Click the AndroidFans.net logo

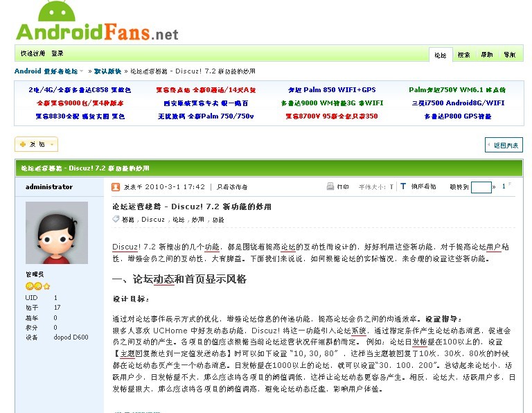click(97, 21)
